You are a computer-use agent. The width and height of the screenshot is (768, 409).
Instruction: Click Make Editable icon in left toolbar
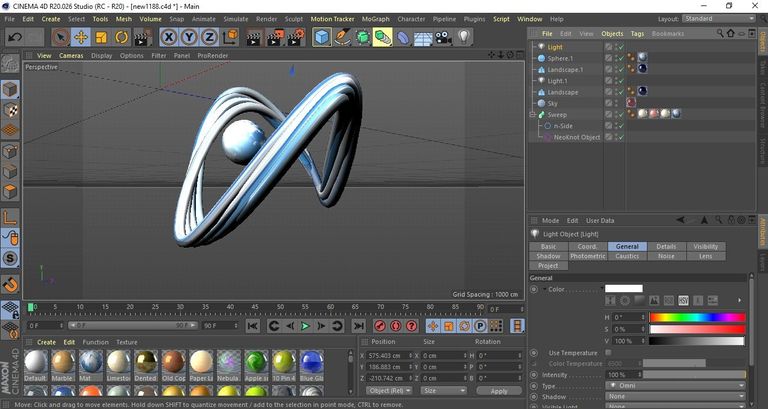[x=10, y=64]
